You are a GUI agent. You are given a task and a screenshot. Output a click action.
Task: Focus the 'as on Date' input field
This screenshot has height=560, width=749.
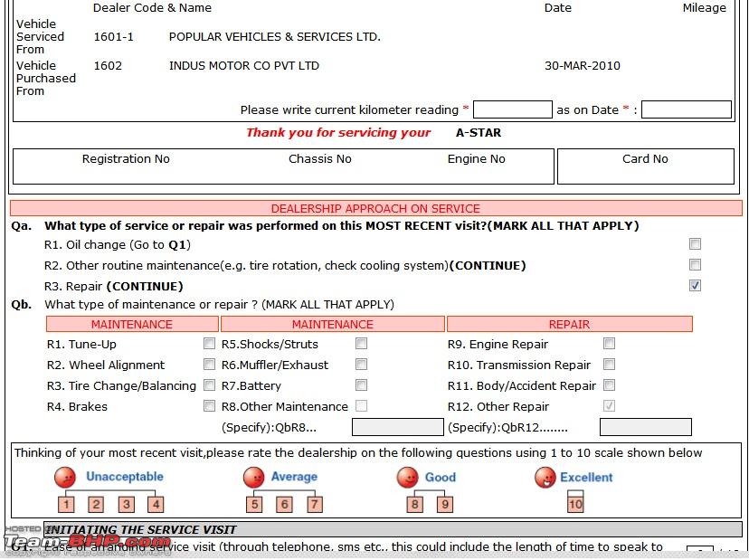687,109
